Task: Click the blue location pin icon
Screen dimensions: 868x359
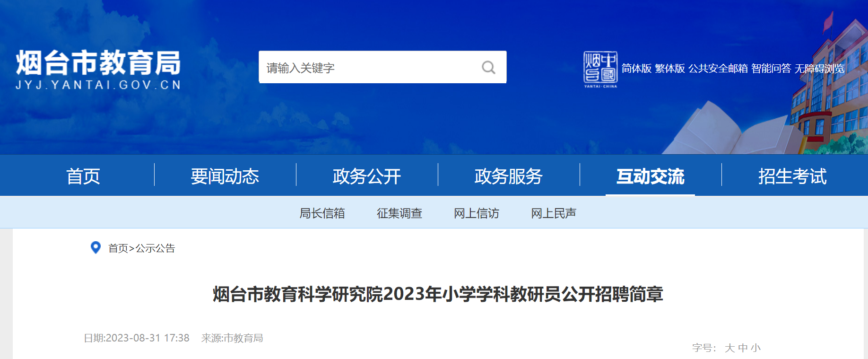Action: point(95,247)
